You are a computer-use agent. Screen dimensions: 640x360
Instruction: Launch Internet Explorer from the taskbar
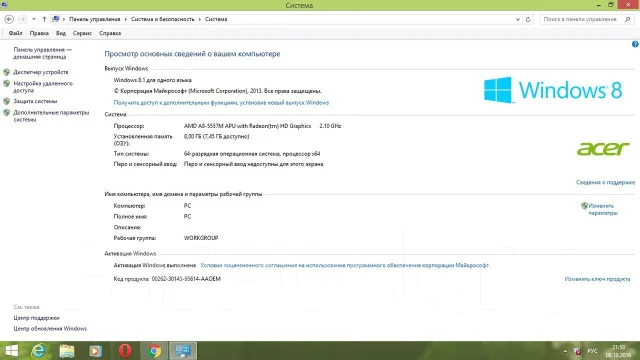coord(38,351)
